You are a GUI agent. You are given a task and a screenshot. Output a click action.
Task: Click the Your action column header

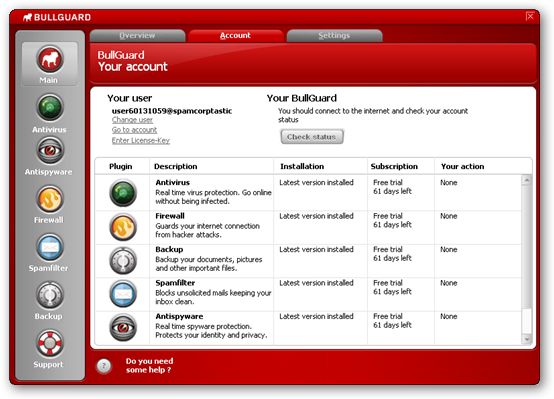click(x=462, y=166)
